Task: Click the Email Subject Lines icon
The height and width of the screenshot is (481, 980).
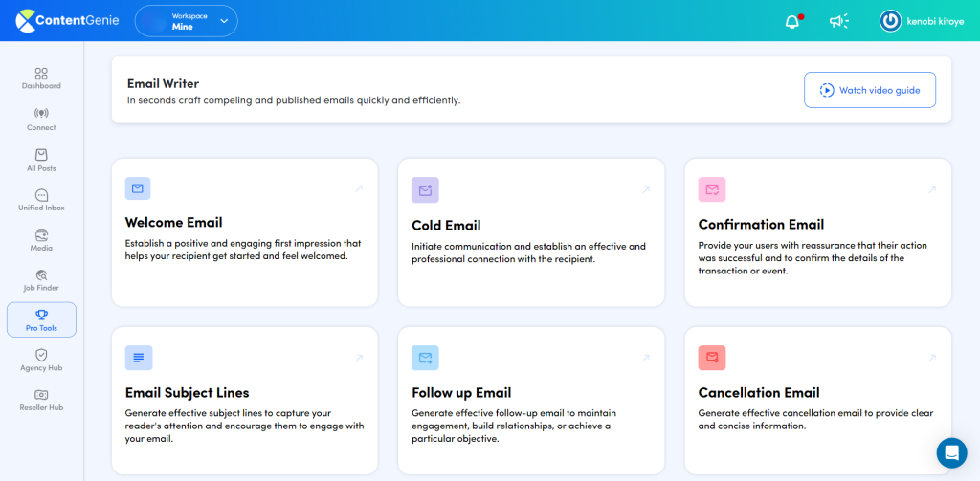Action: [139, 358]
